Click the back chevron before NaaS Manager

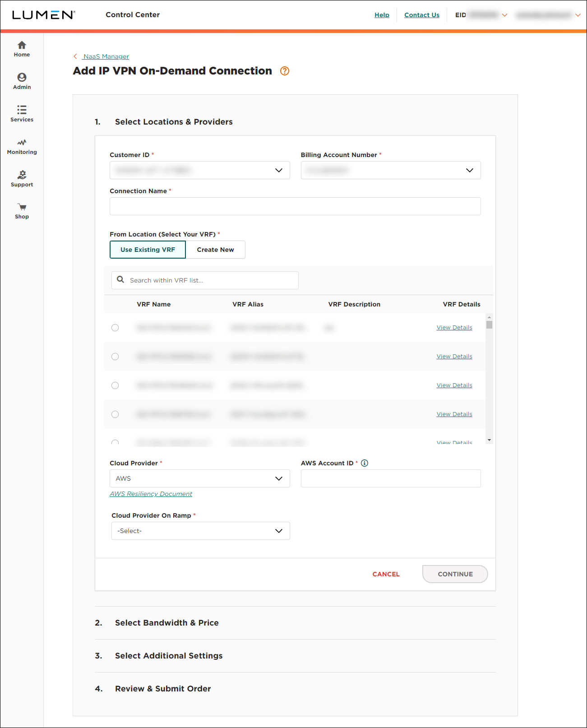click(x=75, y=56)
